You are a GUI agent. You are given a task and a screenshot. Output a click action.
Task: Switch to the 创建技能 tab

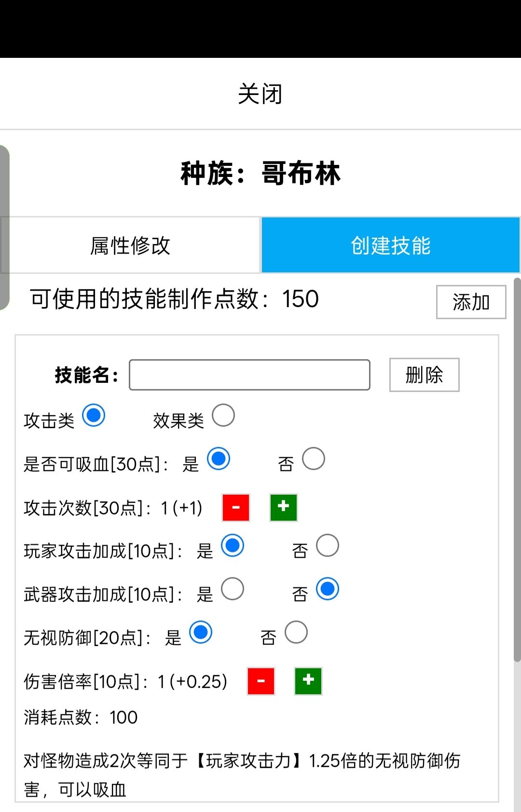point(391,244)
